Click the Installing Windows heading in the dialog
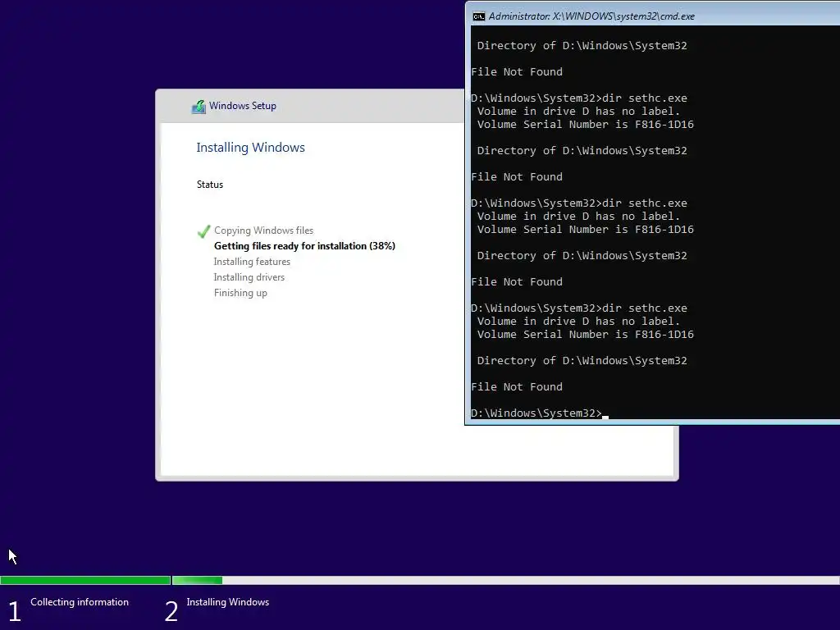The image size is (840, 630). tap(250, 148)
